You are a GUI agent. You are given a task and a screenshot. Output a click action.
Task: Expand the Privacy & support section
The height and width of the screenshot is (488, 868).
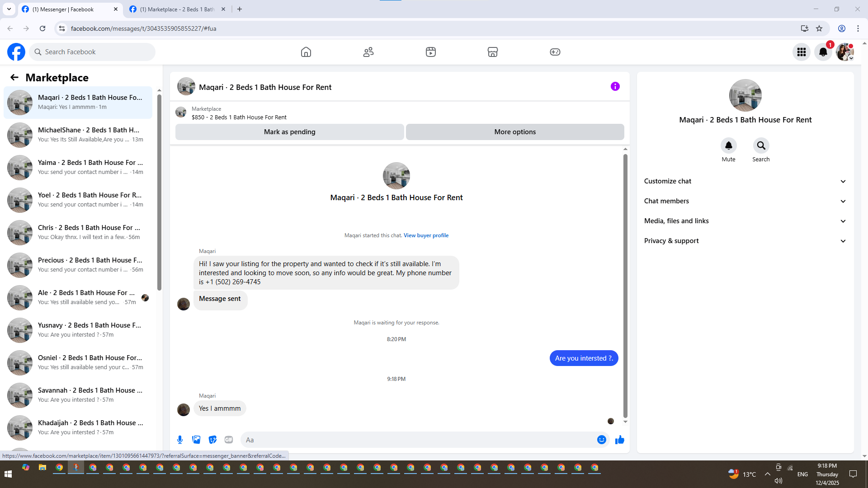click(745, 241)
